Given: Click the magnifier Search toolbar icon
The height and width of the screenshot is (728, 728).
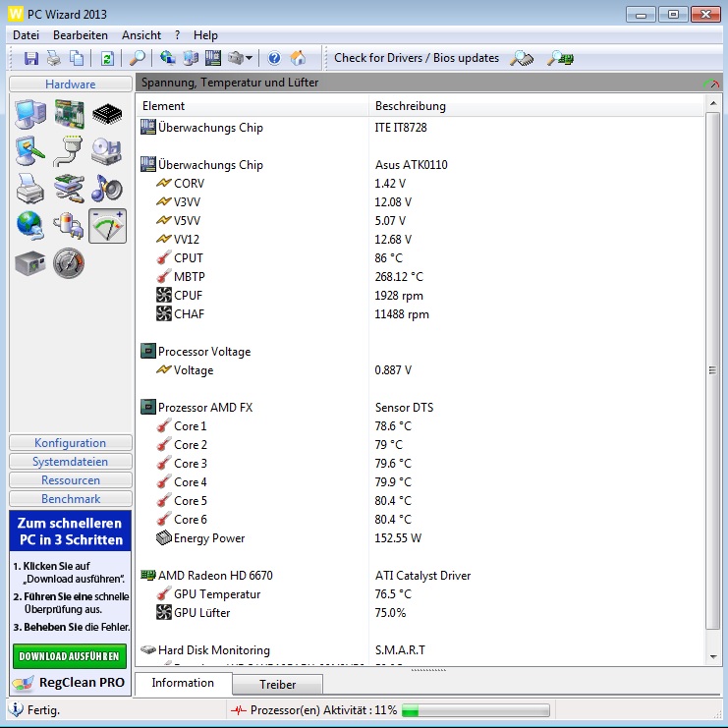Looking at the screenshot, I should (x=137, y=59).
